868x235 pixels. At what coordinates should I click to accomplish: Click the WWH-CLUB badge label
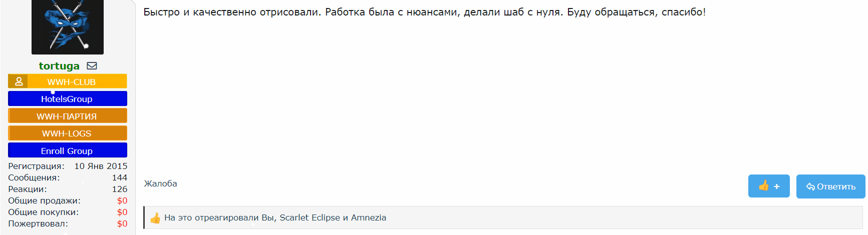(72, 81)
